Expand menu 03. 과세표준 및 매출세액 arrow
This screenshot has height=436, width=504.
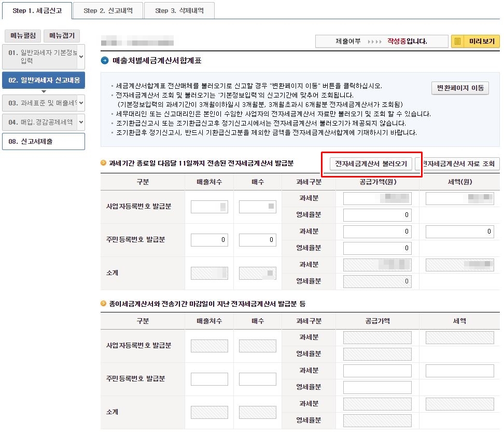click(x=81, y=103)
